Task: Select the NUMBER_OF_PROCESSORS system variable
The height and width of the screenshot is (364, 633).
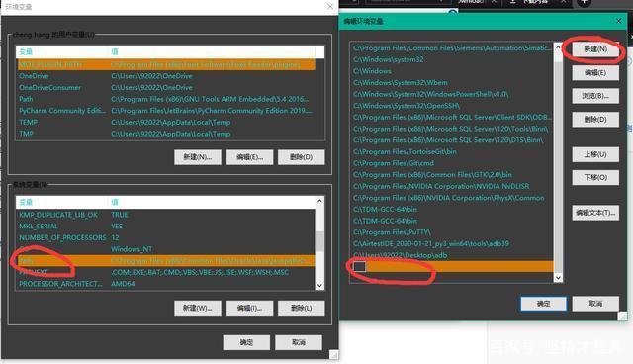Action: 166,237
